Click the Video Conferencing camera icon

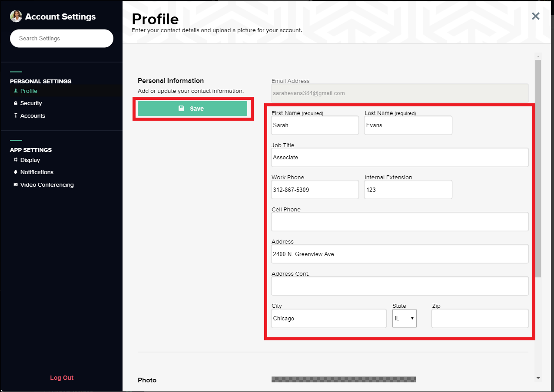[x=16, y=184]
